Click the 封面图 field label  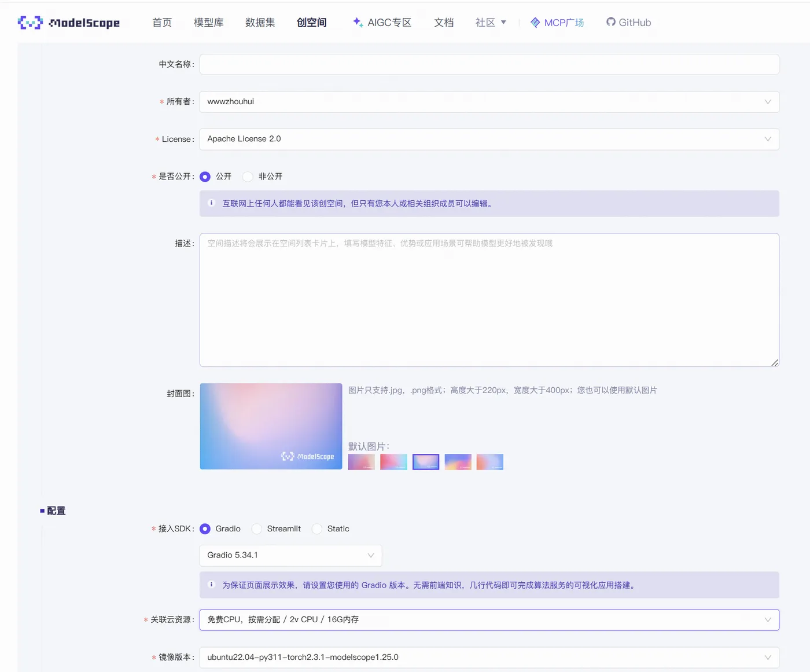pyautogui.click(x=181, y=394)
